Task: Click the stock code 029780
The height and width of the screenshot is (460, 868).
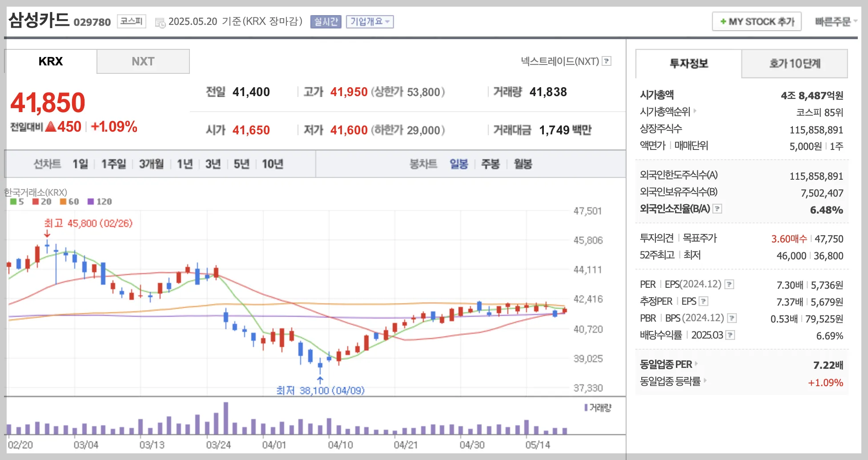Action: 92,22
